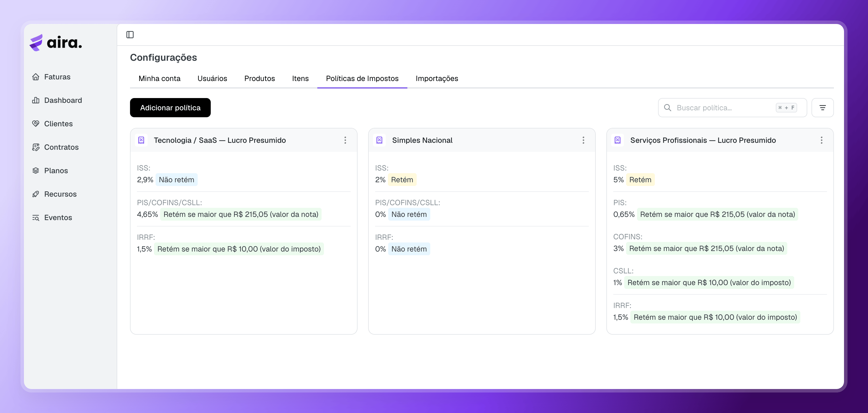Click the Tecnologia / SaaS policy receipt icon
Image resolution: width=868 pixels, height=413 pixels.
tap(141, 140)
